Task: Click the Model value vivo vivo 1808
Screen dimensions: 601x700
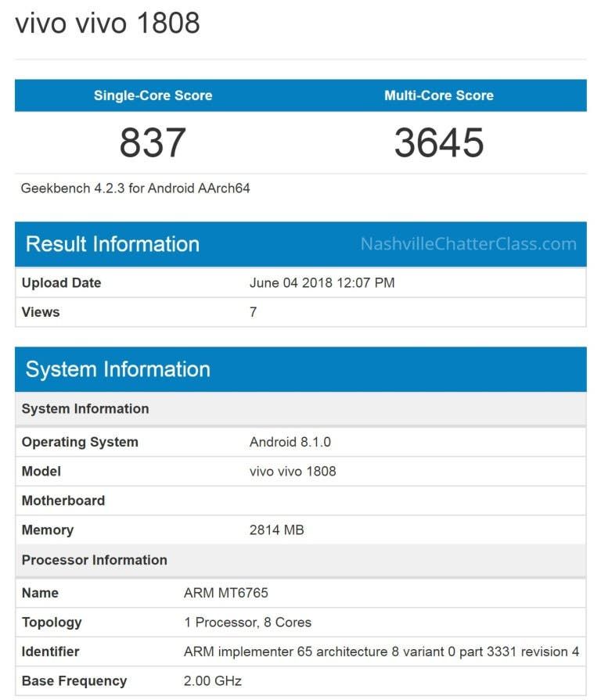Action: tap(293, 472)
